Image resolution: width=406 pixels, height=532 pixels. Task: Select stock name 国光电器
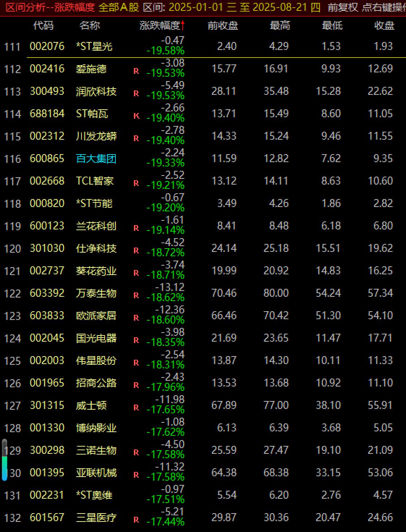pos(96,338)
